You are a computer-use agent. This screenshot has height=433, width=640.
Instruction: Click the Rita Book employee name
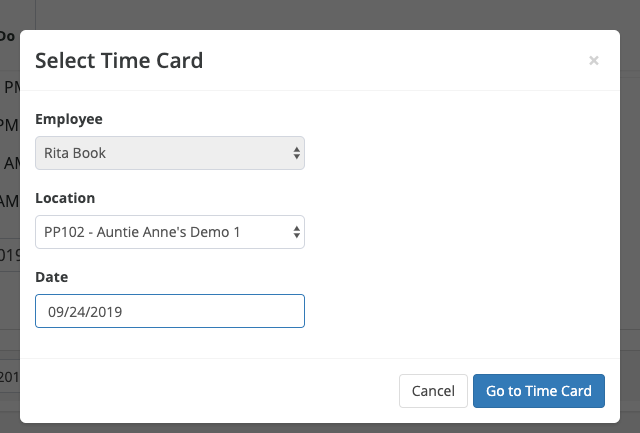(x=76, y=153)
